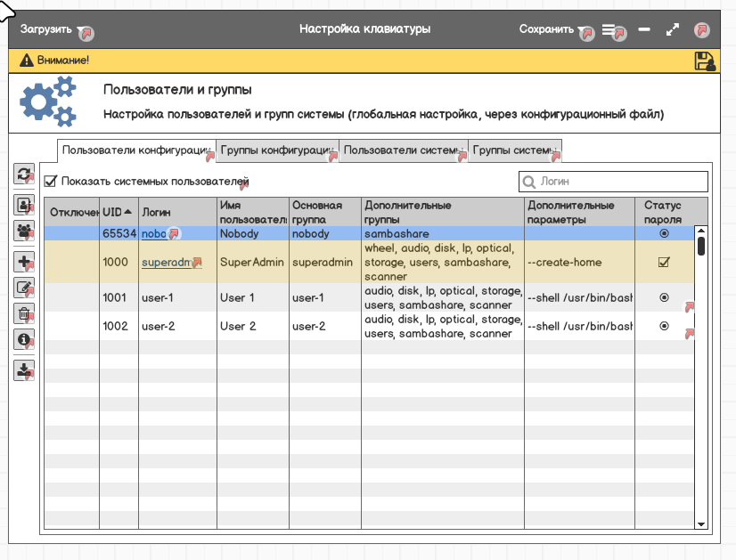The width and height of the screenshot is (736, 560).
Task: Click the refresh icon in left sidebar
Action: click(24, 174)
